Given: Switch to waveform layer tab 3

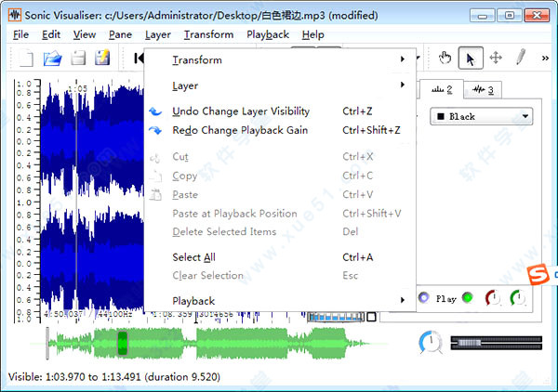Looking at the screenshot, I should (483, 90).
